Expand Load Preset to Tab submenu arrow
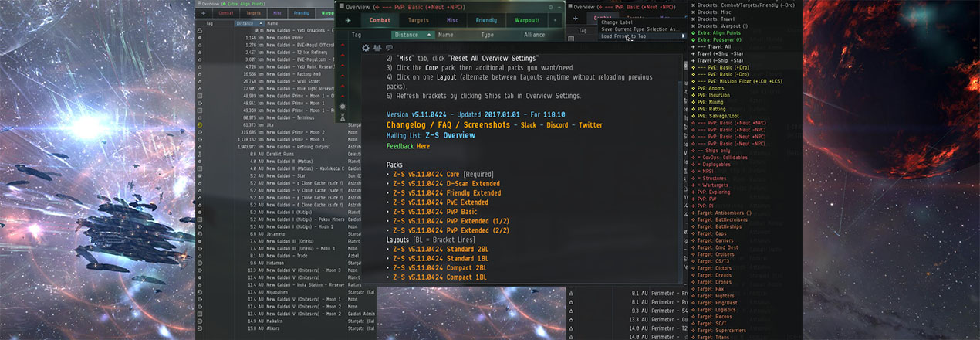The image size is (980, 340). [x=683, y=36]
